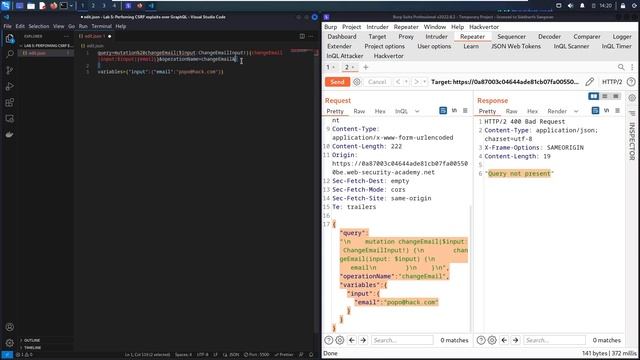The image size is (640, 360).
Task: Open VS Code Remote Explorer icon
Action: tap(10, 119)
